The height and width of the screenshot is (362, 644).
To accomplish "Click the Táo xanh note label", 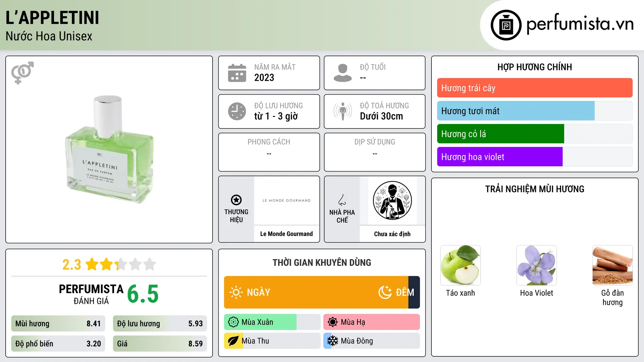I will click(460, 293).
